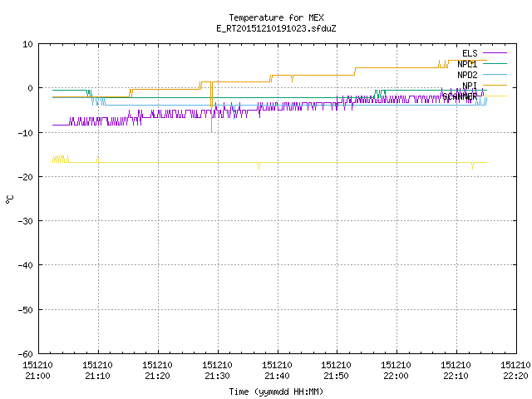Viewport: 532px width, 399px height.
Task: Click the y-axis label -20
Action: 26,177
